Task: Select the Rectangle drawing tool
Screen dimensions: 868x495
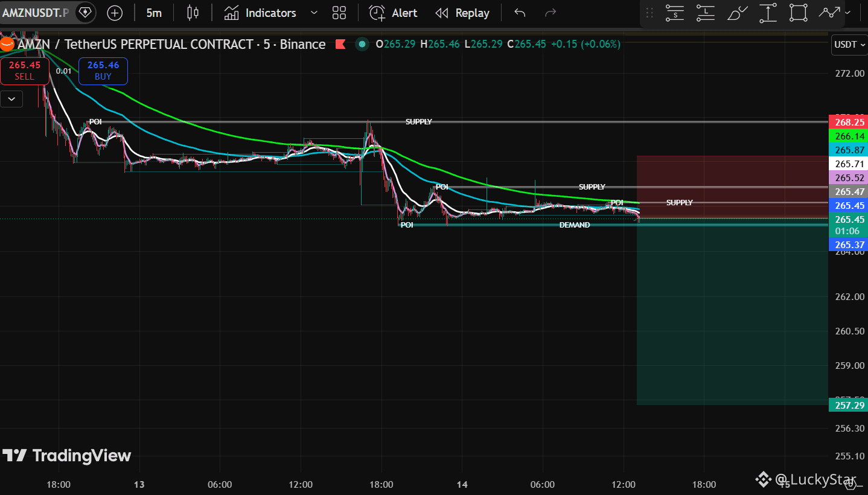Action: [799, 13]
